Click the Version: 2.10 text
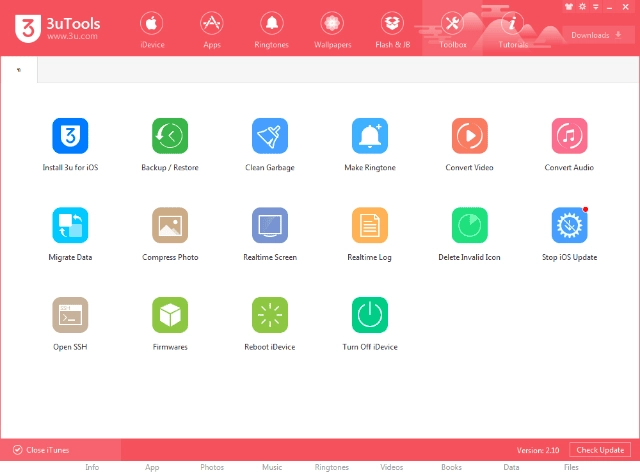The image size is (640, 475). (538, 450)
